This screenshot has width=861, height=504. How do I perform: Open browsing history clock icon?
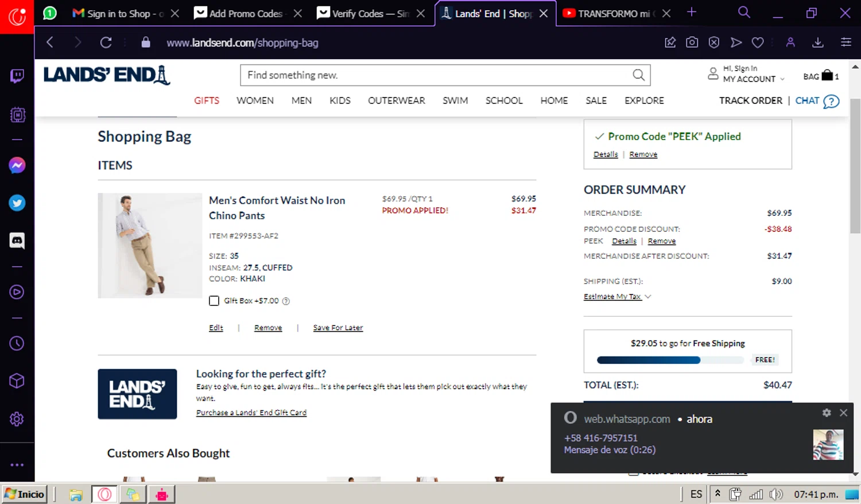17,343
